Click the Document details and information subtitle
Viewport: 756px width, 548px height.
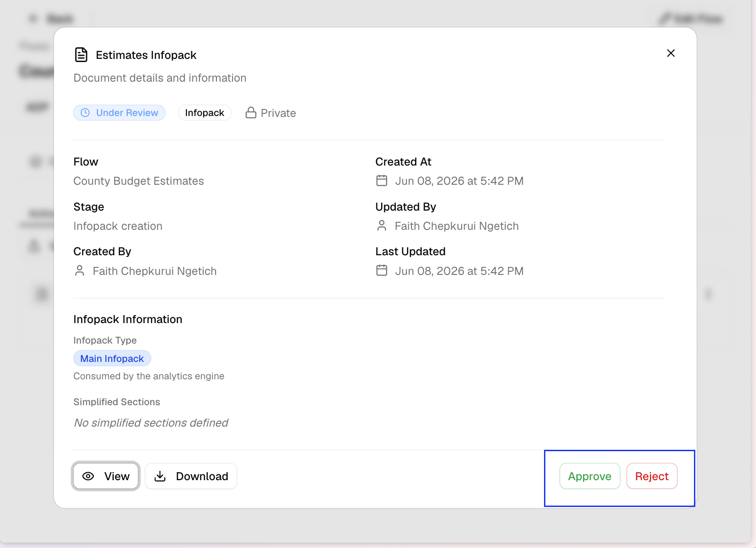pyautogui.click(x=160, y=78)
